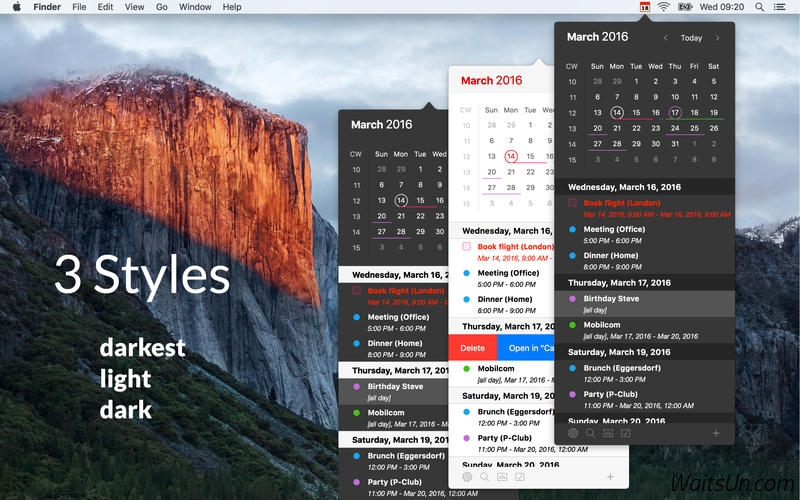Select circled date 17 in front dark popup
The width and height of the screenshot is (800, 500).
pos(675,113)
